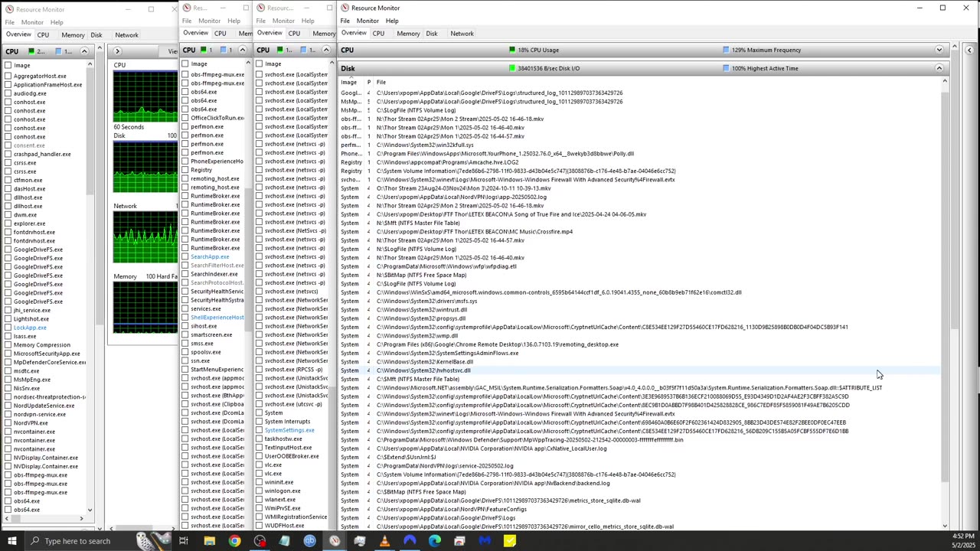The height and width of the screenshot is (551, 980).
Task: Tick winlogon.exe checkbox in third window
Action: [x=259, y=491]
